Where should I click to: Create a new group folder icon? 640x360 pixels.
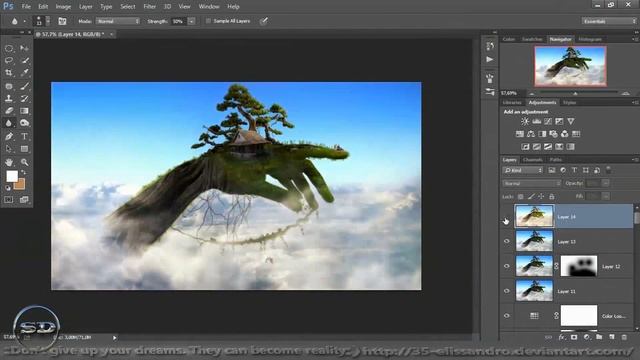point(599,337)
